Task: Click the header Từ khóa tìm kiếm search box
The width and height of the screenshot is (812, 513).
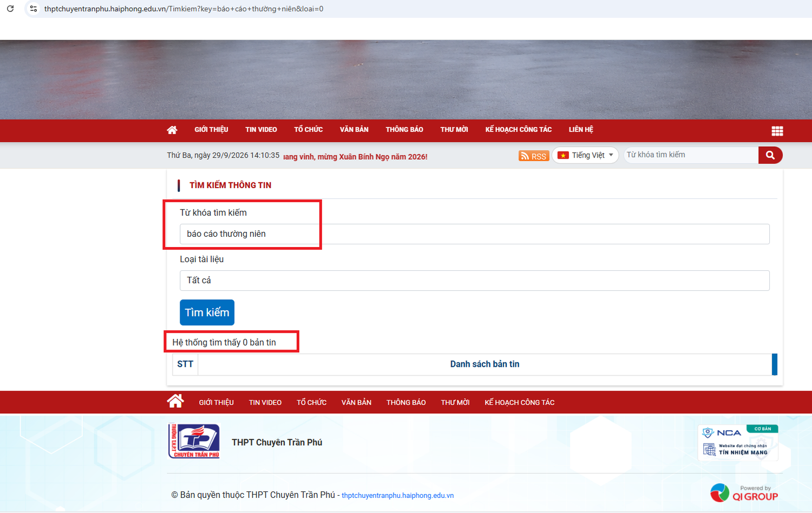Action: pos(691,155)
